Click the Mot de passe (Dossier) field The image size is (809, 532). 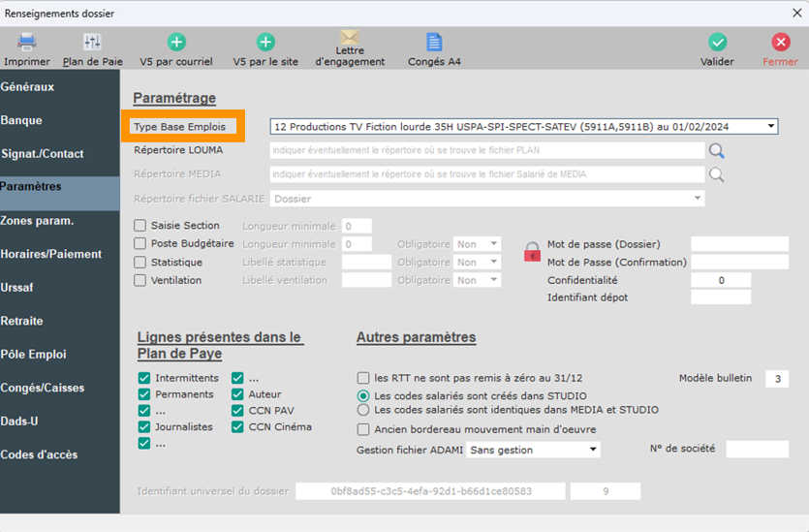pos(739,244)
